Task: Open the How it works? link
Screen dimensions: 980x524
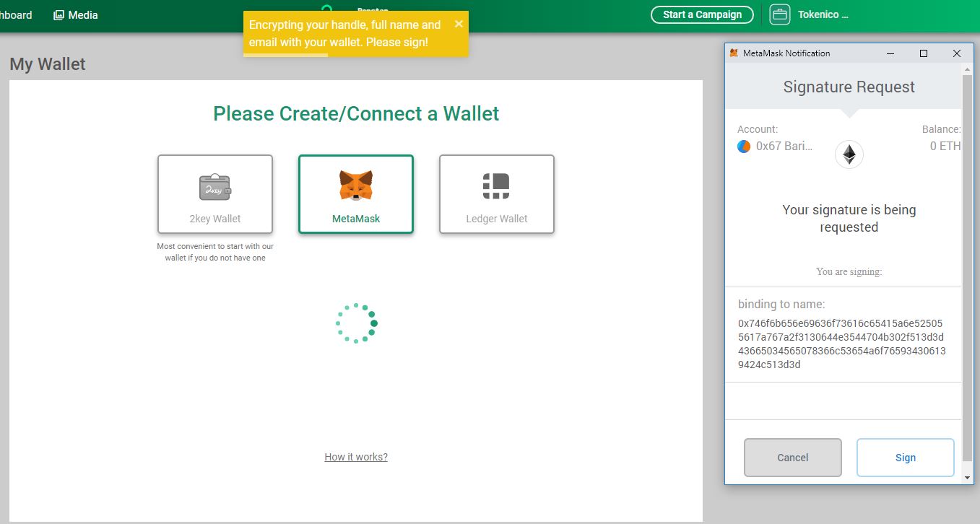Action: click(356, 457)
